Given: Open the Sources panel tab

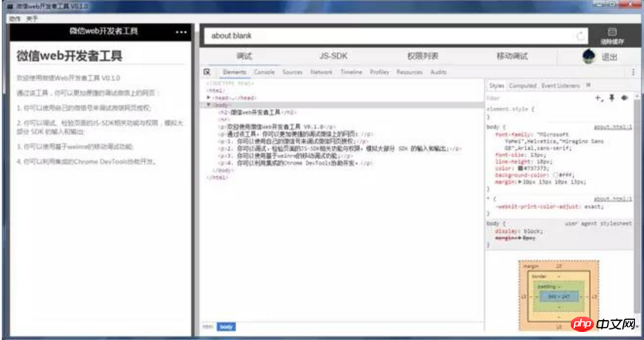Looking at the screenshot, I should [x=292, y=72].
